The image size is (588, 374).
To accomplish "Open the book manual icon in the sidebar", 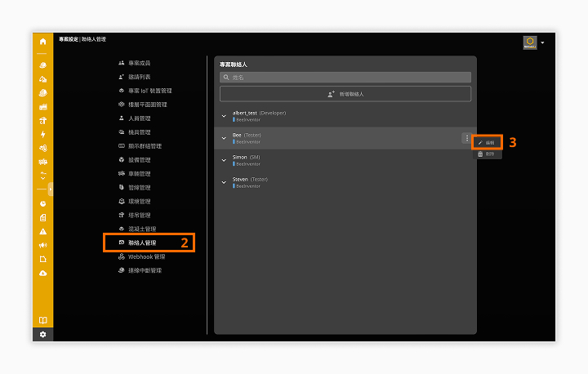I will coord(42,320).
